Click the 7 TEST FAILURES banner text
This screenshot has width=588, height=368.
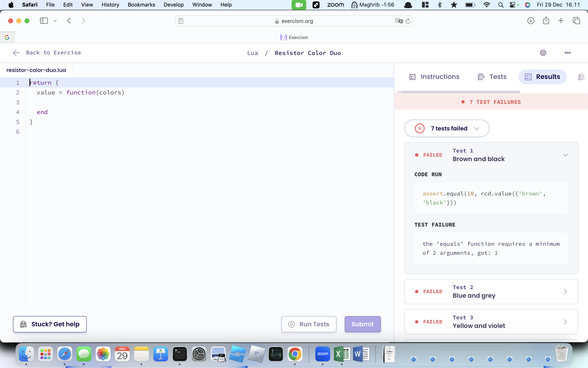click(495, 102)
